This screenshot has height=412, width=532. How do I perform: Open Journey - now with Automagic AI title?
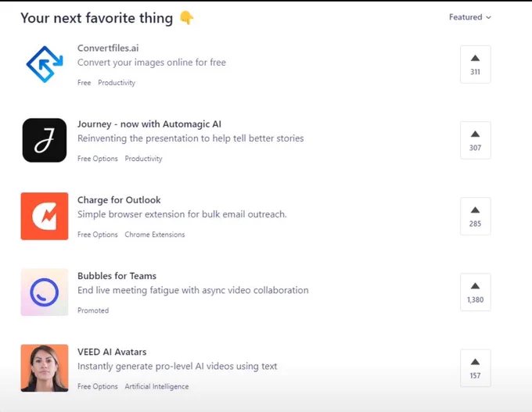(149, 124)
